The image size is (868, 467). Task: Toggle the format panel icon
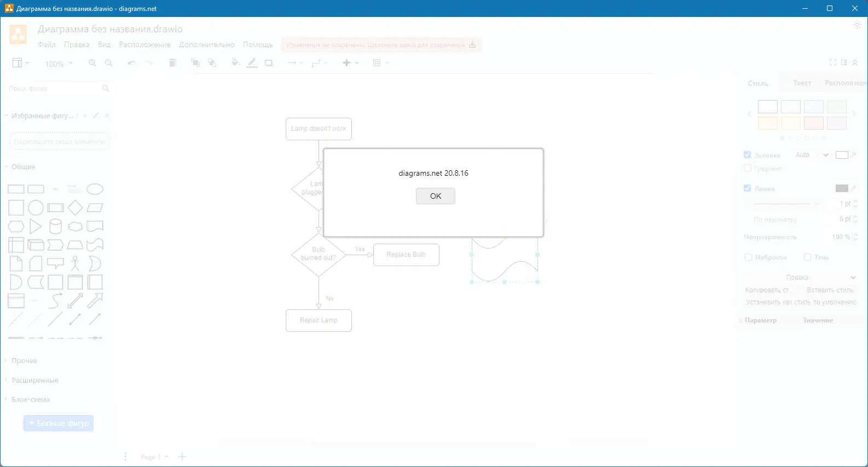(x=844, y=62)
